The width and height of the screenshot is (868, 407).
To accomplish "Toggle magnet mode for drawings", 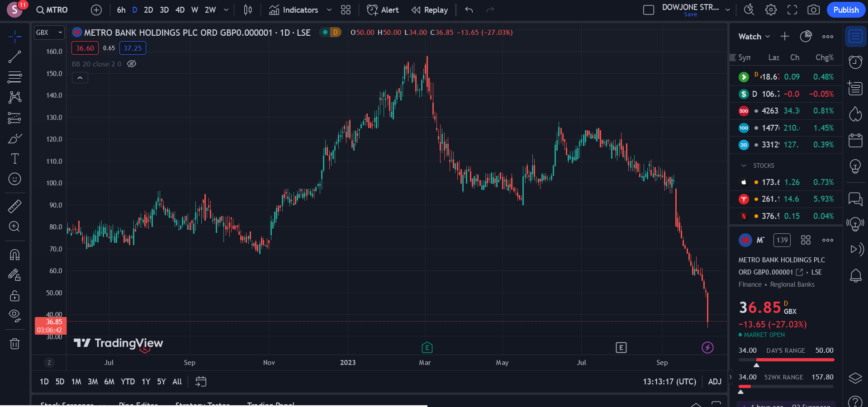I will [14, 255].
